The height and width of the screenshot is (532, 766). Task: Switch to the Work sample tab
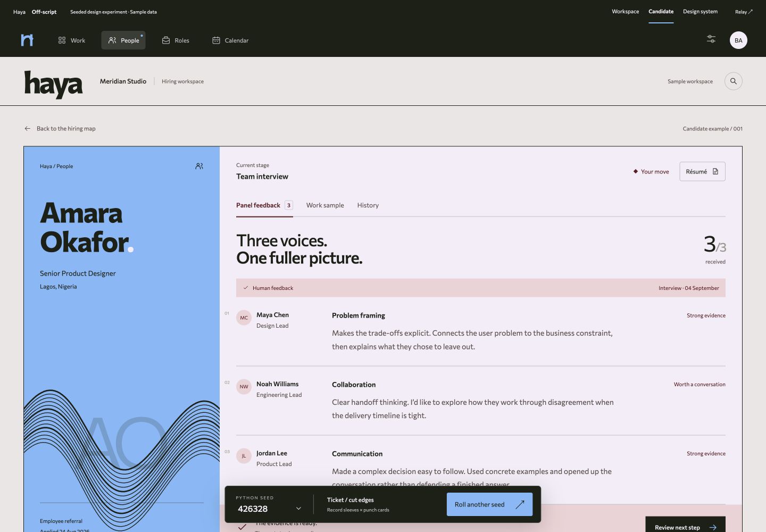tap(325, 205)
